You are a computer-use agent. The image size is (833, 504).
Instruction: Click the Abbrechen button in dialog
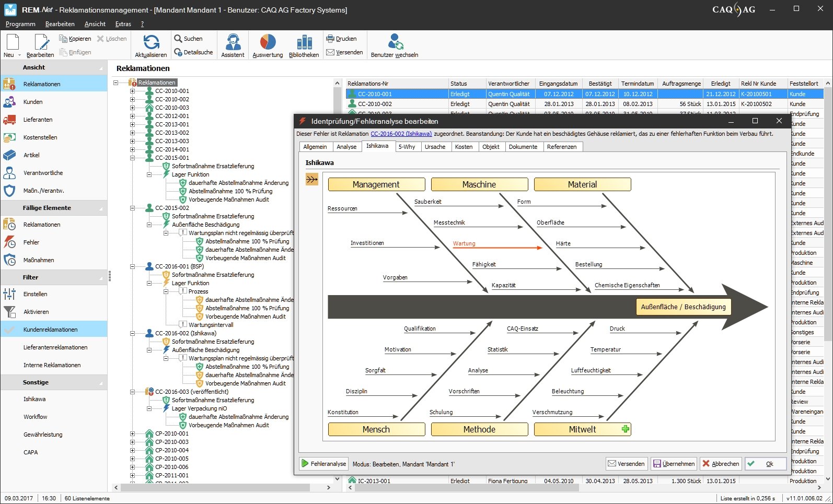721,464
